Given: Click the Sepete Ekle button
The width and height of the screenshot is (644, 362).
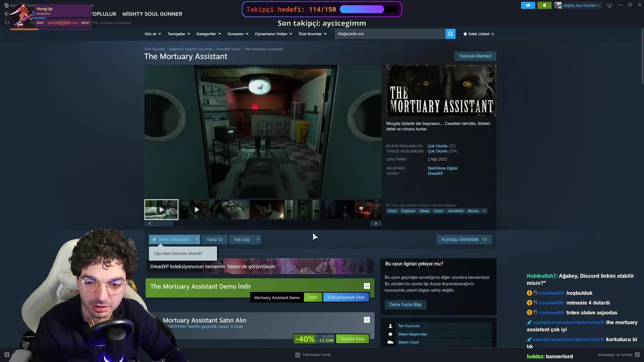Looking at the screenshot, I should coord(352,339).
